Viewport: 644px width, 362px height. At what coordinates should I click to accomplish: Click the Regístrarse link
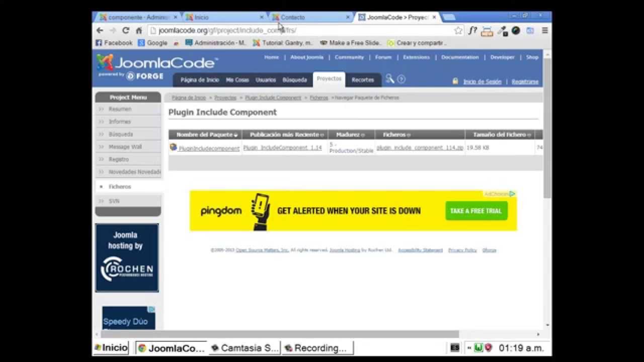coord(525,81)
